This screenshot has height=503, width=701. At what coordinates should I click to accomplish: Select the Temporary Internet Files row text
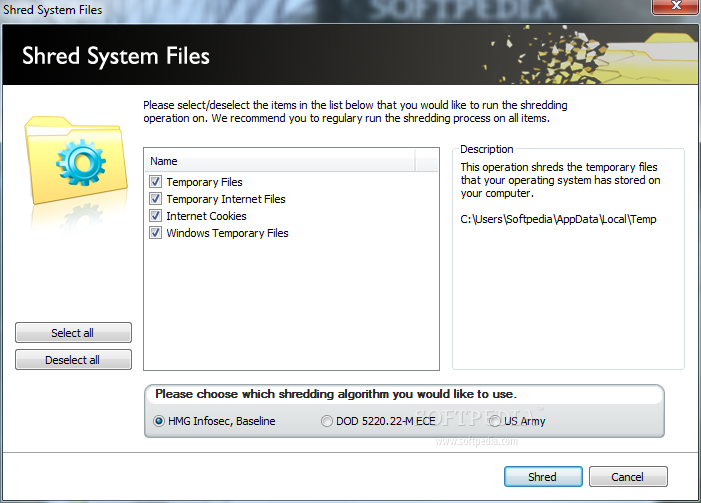click(226, 199)
